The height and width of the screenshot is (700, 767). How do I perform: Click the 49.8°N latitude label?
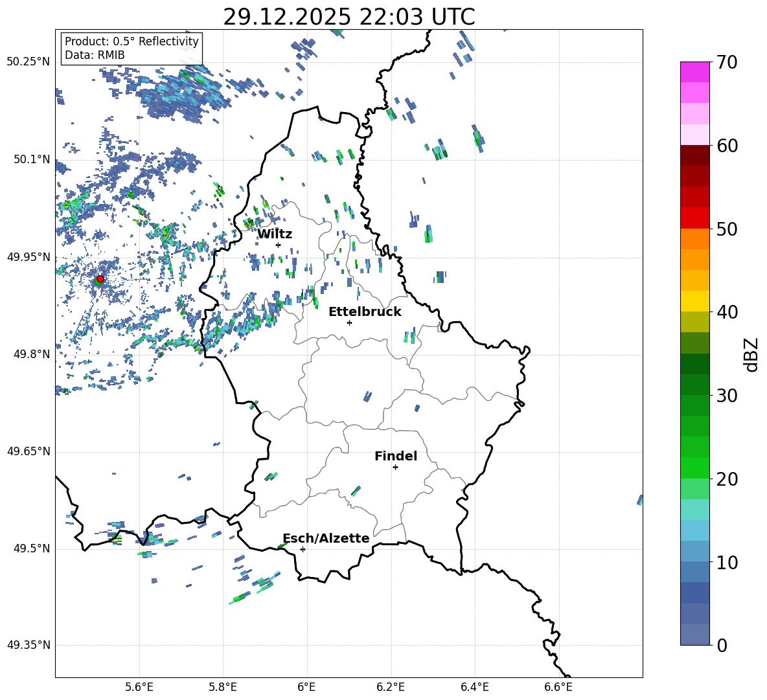point(32,354)
